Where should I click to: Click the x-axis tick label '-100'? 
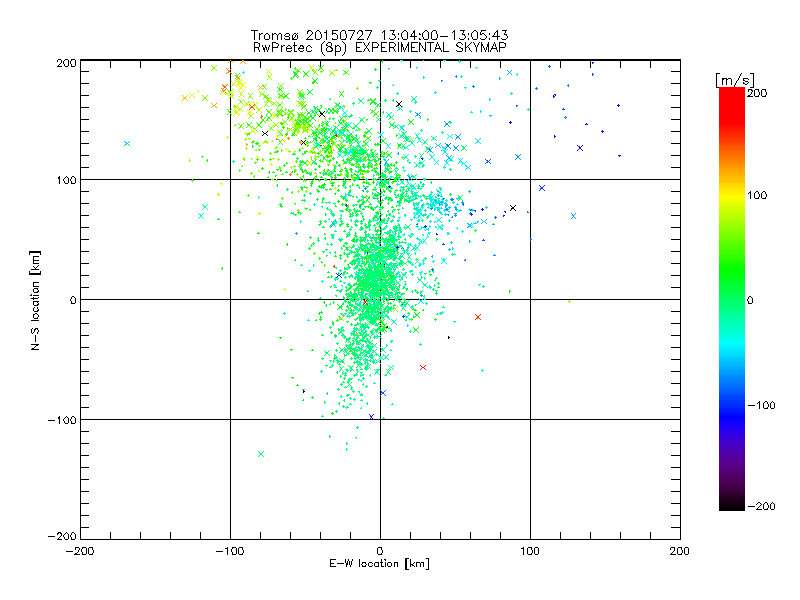coord(230,551)
